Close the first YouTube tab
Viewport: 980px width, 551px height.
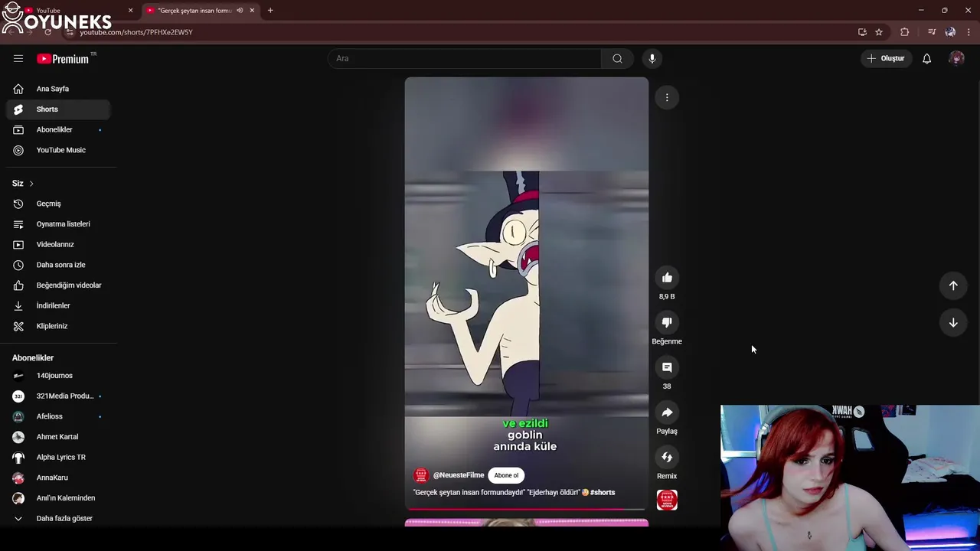click(x=130, y=11)
